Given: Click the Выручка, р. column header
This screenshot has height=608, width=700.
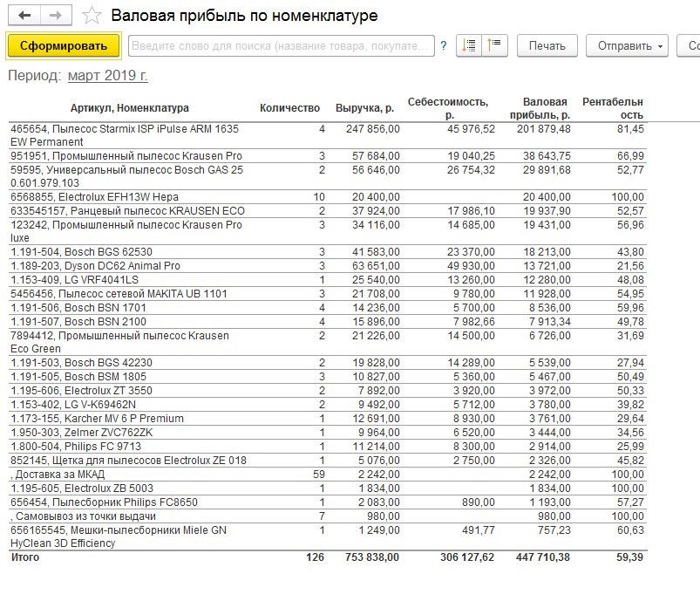Looking at the screenshot, I should (364, 108).
